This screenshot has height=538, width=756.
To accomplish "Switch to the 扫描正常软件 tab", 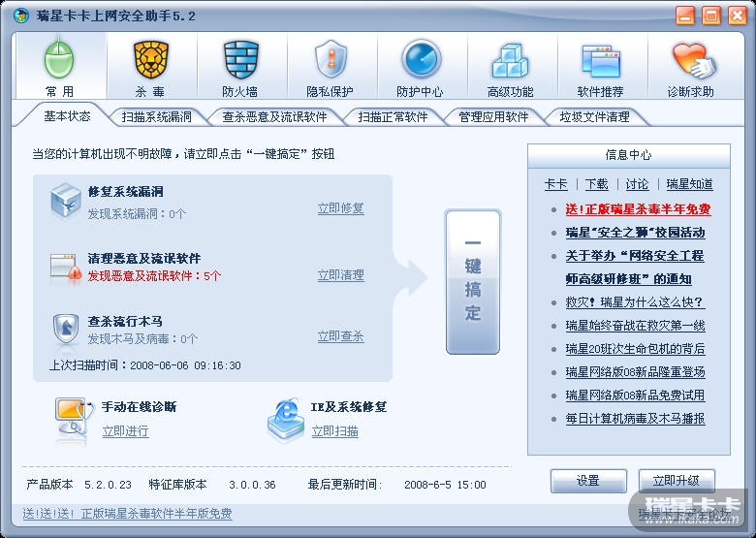I will 393,117.
